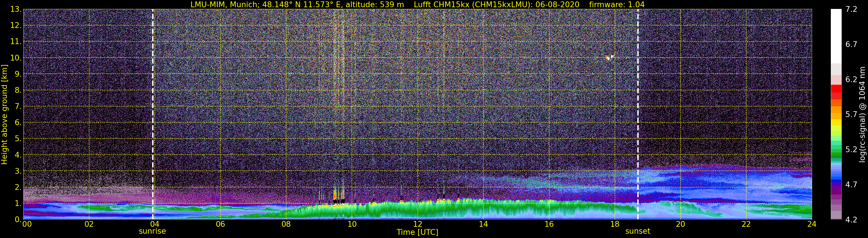Click the '16' time axis tick label
The width and height of the screenshot is (868, 238).
click(549, 224)
